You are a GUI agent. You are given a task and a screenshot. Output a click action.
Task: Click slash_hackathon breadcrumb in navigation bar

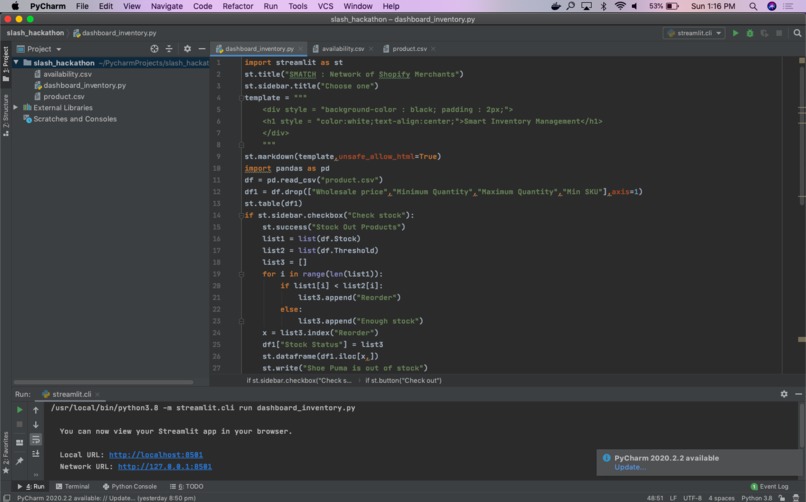point(35,33)
